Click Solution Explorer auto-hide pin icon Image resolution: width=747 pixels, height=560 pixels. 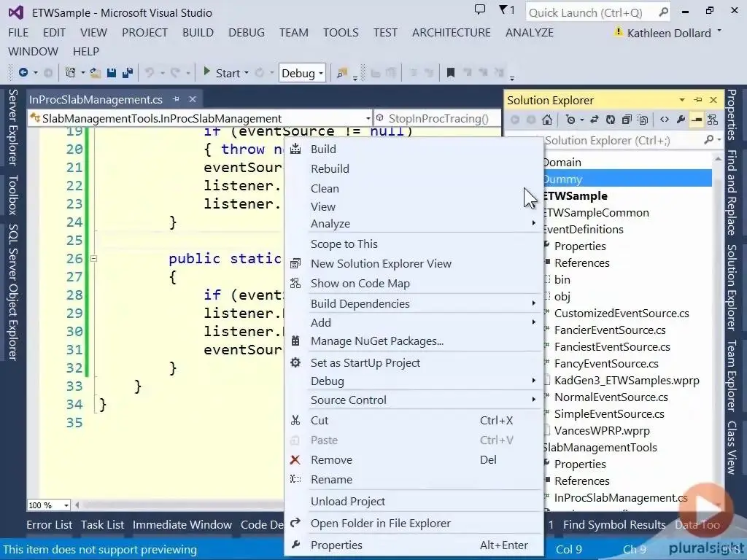tap(698, 100)
